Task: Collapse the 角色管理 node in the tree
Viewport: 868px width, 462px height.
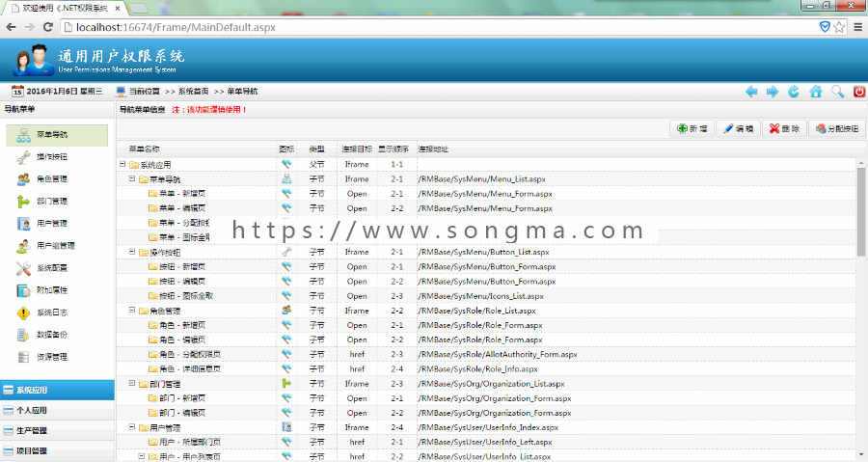Action: [132, 311]
